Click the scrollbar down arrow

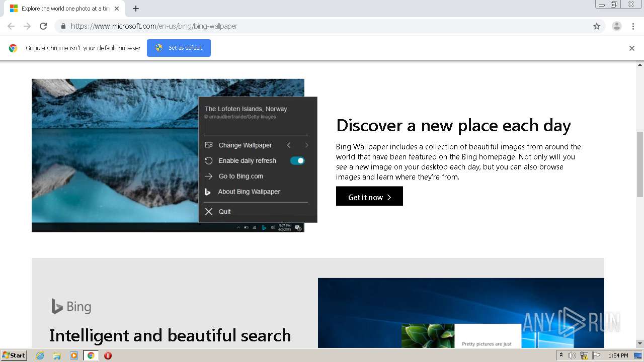(640, 344)
